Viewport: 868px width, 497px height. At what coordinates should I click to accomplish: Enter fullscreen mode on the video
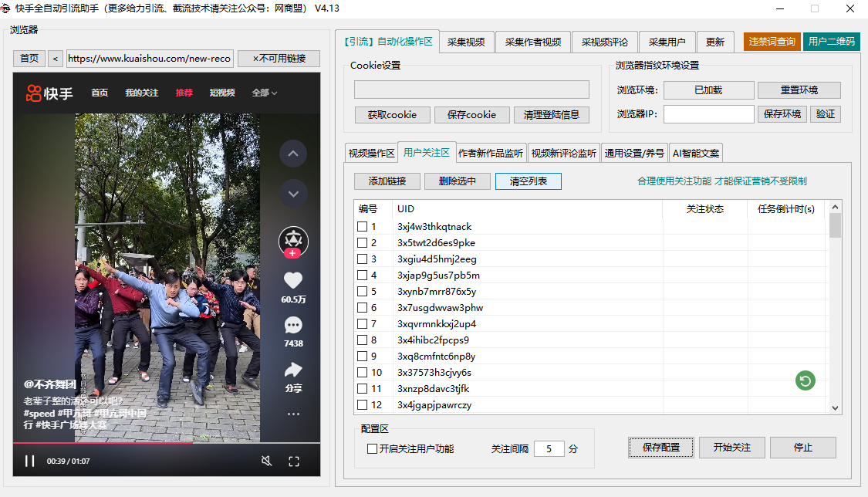click(x=294, y=461)
